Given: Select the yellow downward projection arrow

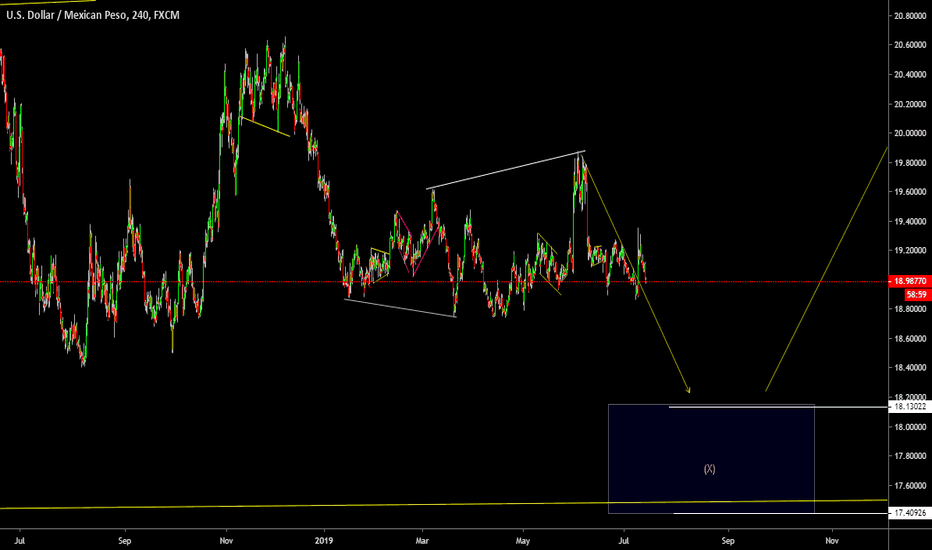Looking at the screenshot, I should [x=636, y=275].
